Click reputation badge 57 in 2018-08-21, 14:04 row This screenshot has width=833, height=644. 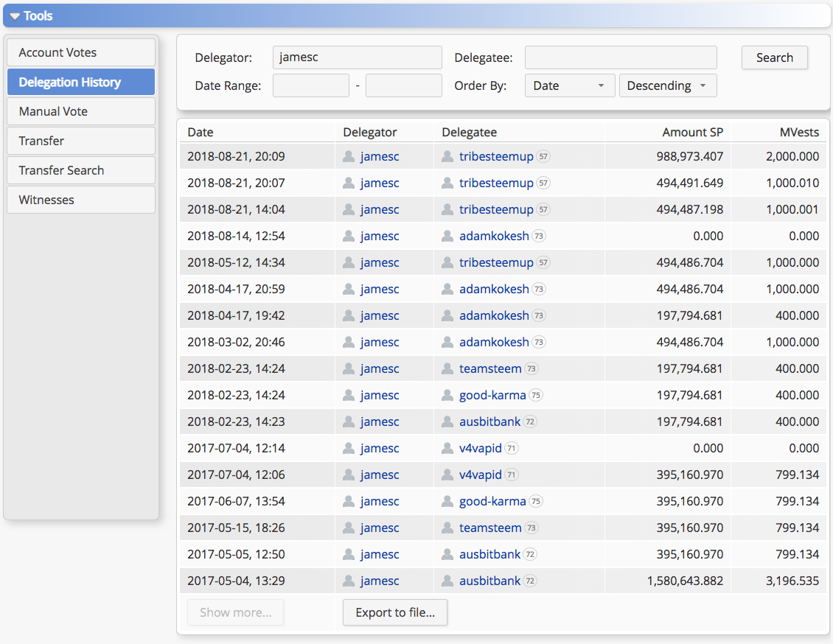click(543, 209)
